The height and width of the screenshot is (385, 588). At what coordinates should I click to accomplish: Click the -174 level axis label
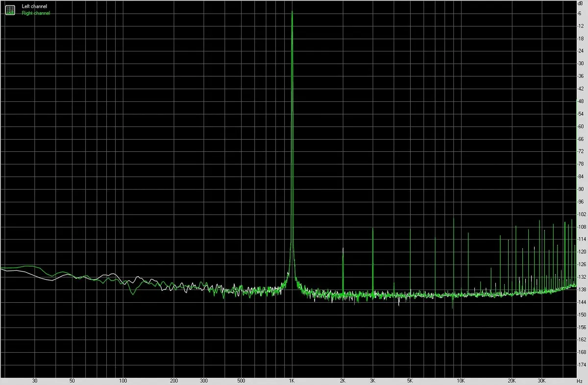582,365
